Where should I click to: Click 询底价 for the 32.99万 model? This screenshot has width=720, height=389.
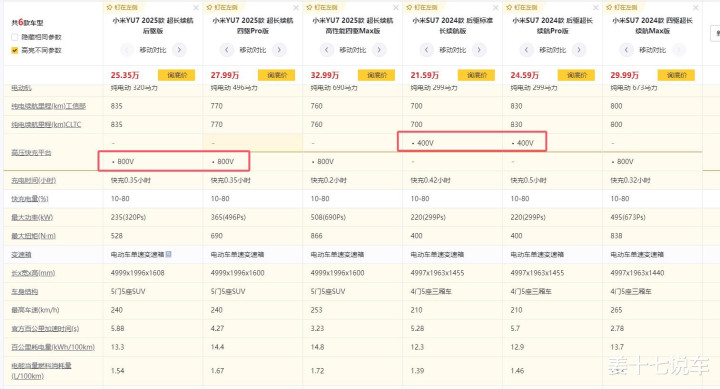tap(377, 75)
